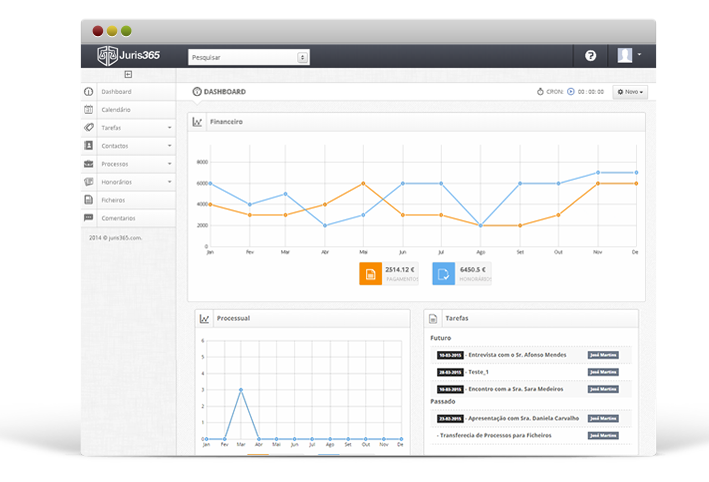Expand the Processos sidebar submenu
709x482 pixels.
tap(169, 164)
